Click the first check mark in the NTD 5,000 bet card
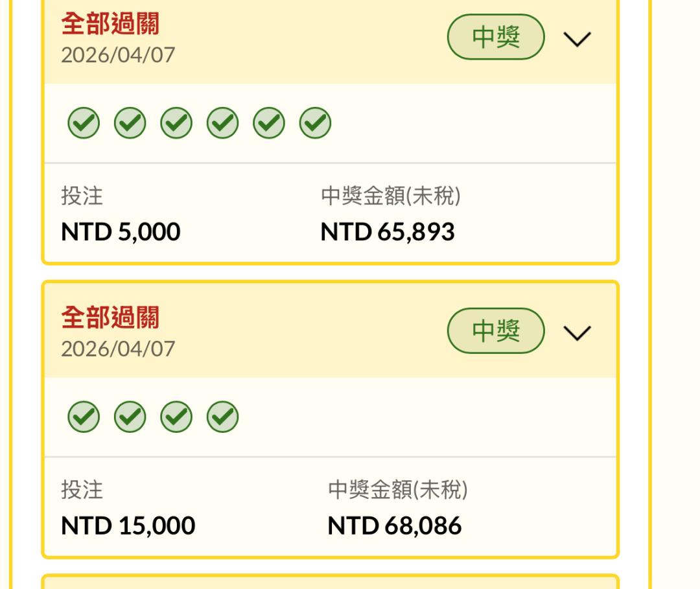The height and width of the screenshot is (589, 700). tap(84, 123)
